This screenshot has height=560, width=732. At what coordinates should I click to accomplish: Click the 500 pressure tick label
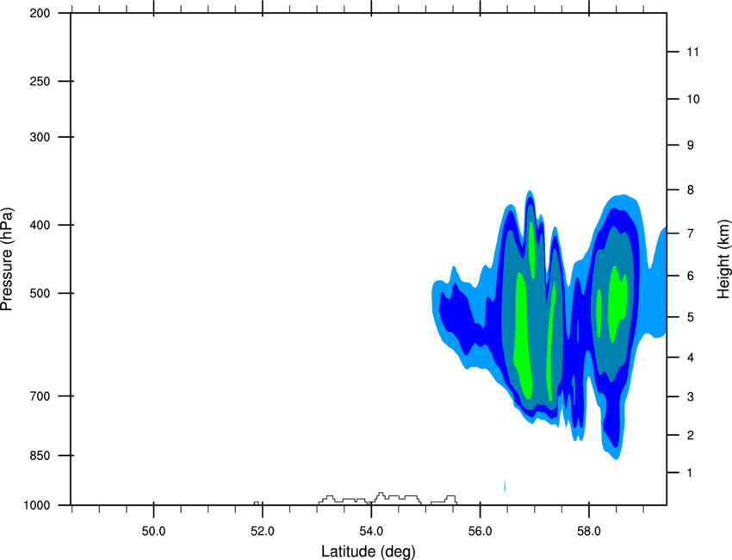[x=40, y=293]
